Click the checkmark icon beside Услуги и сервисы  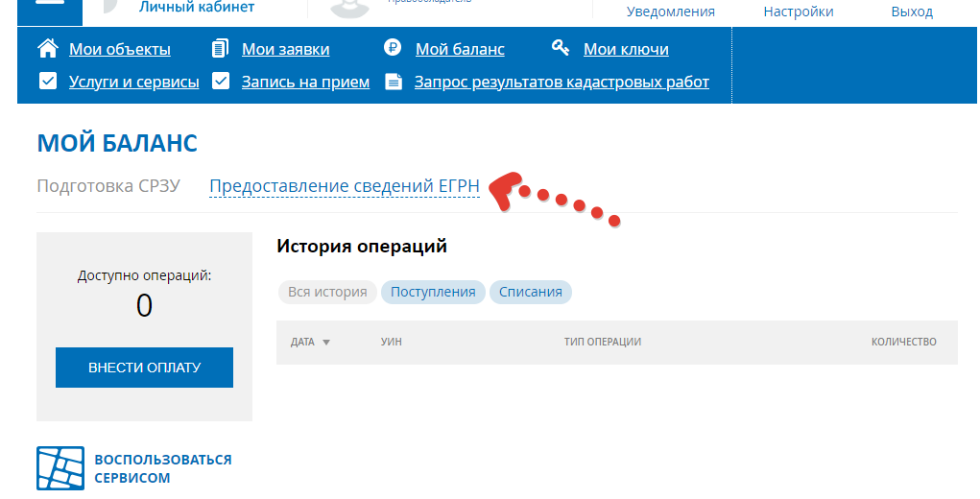(48, 82)
